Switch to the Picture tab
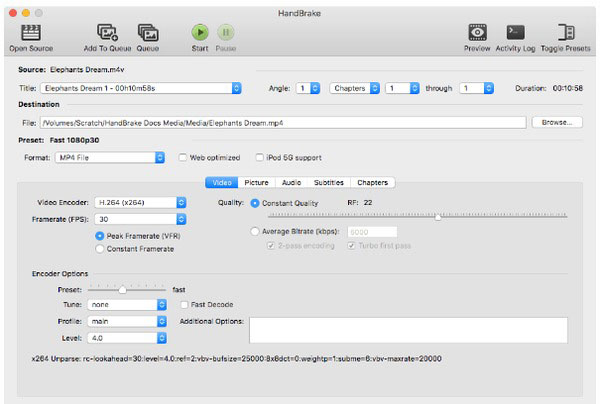Screen dimensions: 600x404 point(256,182)
